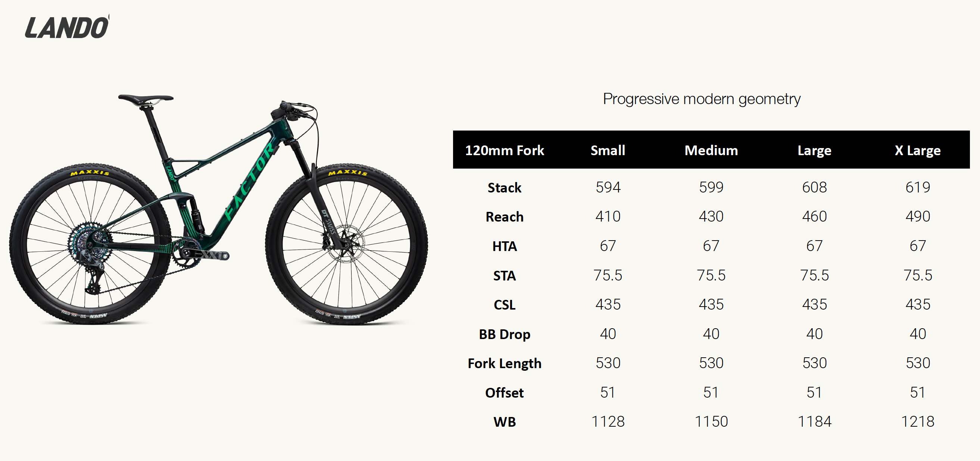The image size is (980, 461).
Task: Select the Large column header
Action: [x=814, y=150]
